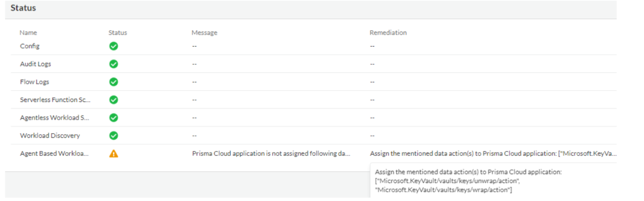Click the Audit Logs green status checkmark
644x201 pixels.
pyautogui.click(x=114, y=64)
